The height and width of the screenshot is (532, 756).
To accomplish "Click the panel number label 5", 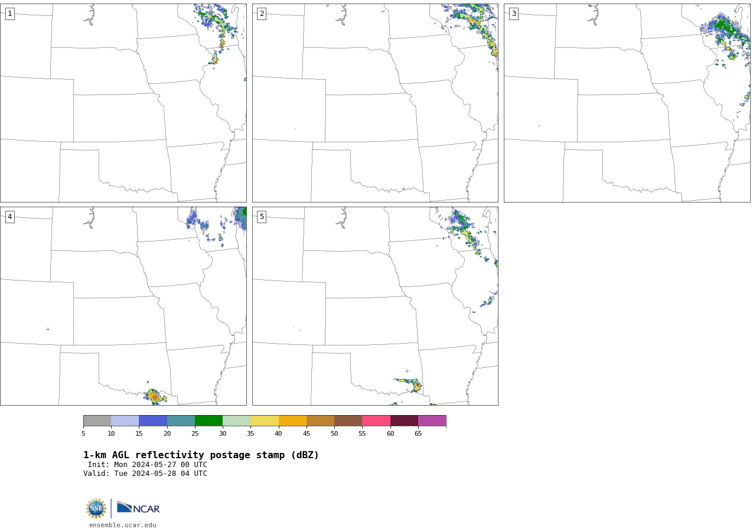I will pos(262,217).
